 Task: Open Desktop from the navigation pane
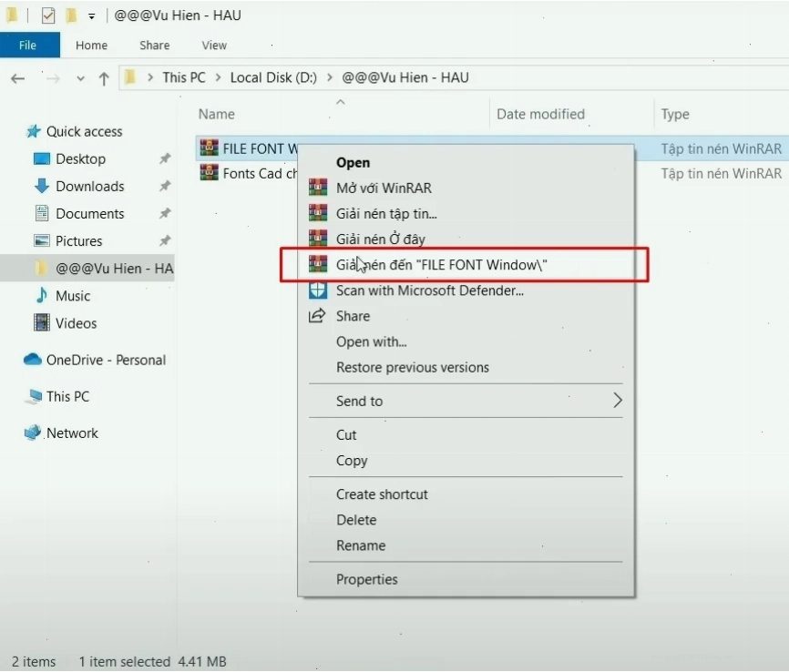(80, 159)
